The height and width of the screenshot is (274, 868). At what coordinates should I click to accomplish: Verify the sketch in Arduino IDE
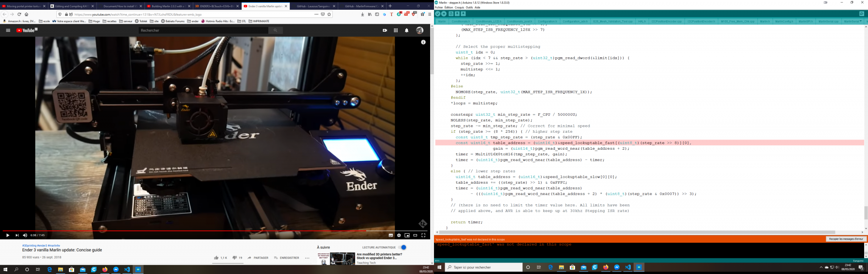(x=438, y=14)
